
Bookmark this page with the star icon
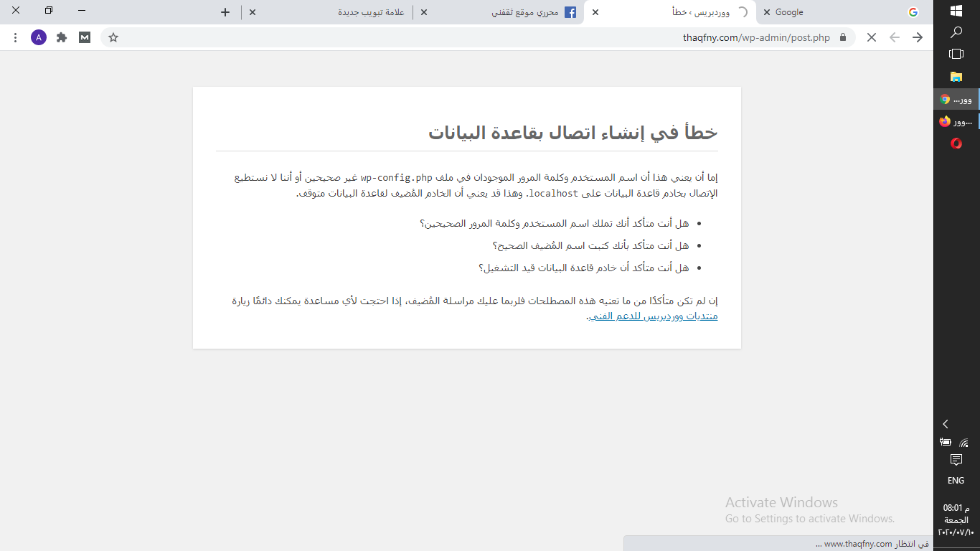113,37
